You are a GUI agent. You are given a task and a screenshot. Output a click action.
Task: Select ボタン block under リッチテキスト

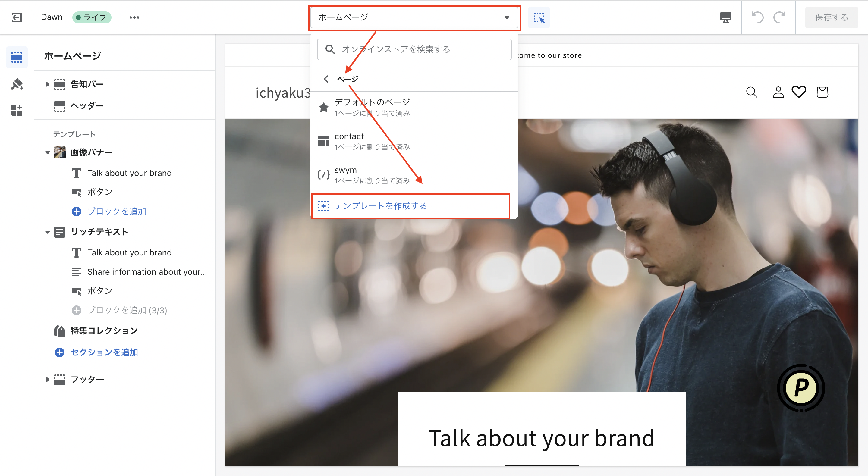100,291
